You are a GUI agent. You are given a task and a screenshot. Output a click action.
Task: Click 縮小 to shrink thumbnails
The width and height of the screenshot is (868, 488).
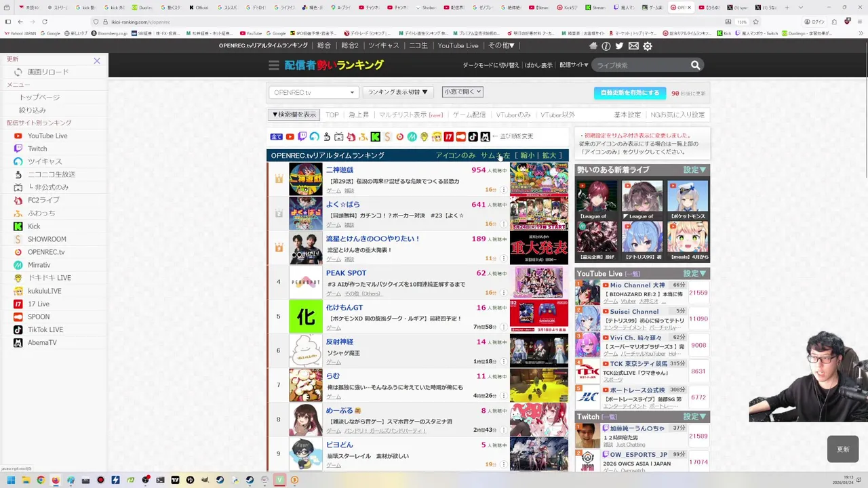click(527, 155)
